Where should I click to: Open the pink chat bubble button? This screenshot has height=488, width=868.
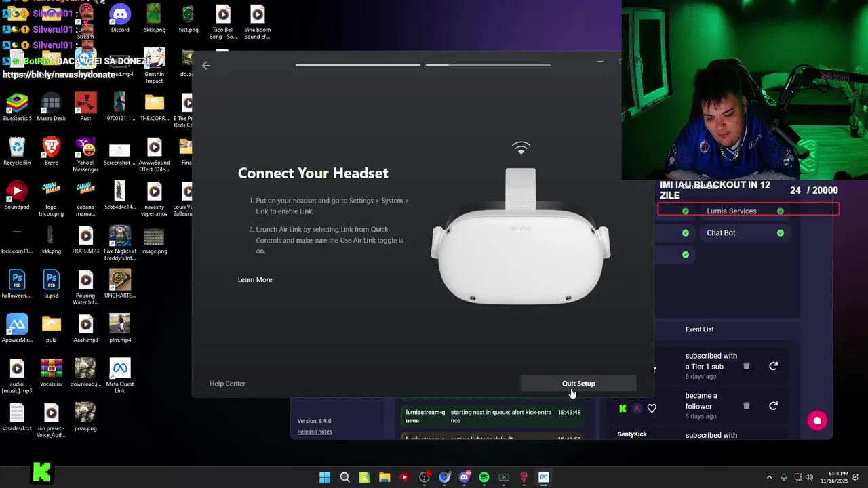[817, 421]
